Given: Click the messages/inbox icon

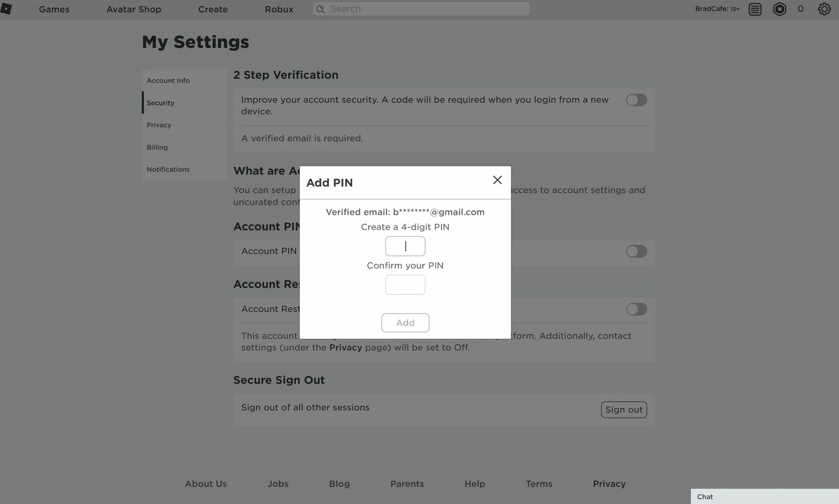Looking at the screenshot, I should click(x=756, y=9).
